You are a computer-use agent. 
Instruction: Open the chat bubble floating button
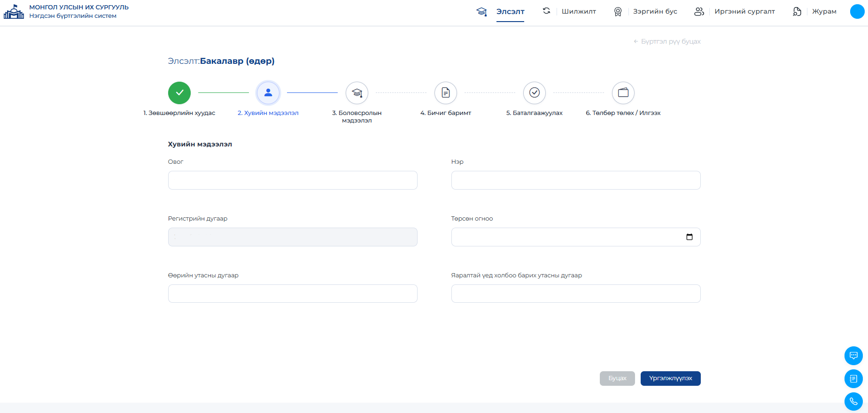pos(853,356)
